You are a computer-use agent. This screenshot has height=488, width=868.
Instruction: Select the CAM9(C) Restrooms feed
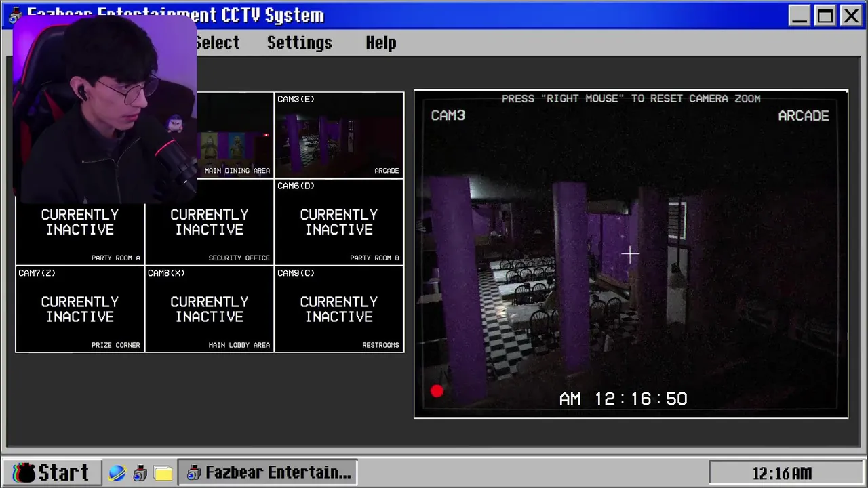pos(339,309)
